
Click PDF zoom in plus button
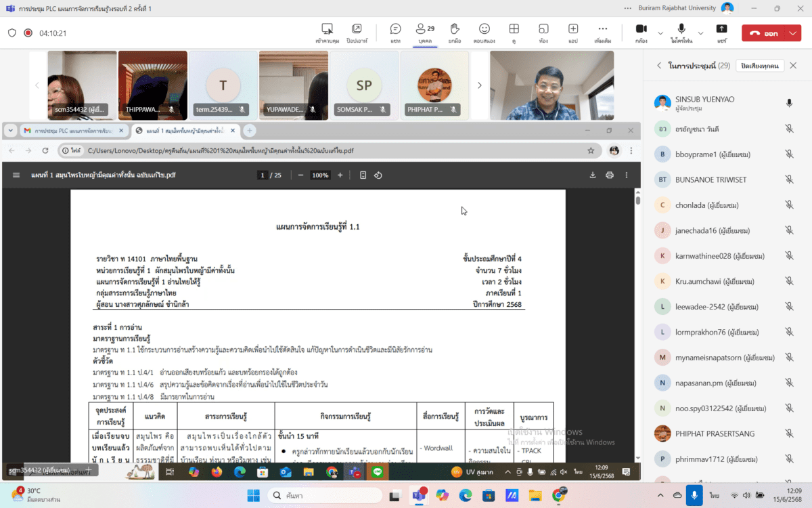[x=340, y=175]
